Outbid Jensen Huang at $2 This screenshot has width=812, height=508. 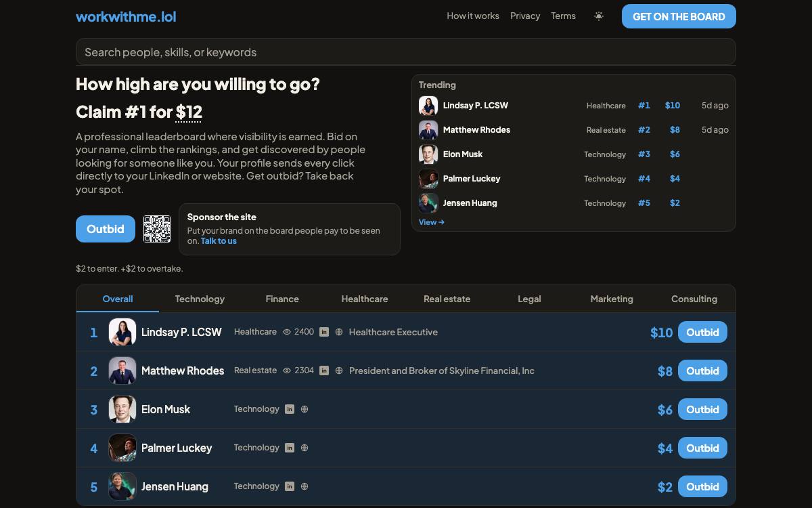tap(702, 486)
